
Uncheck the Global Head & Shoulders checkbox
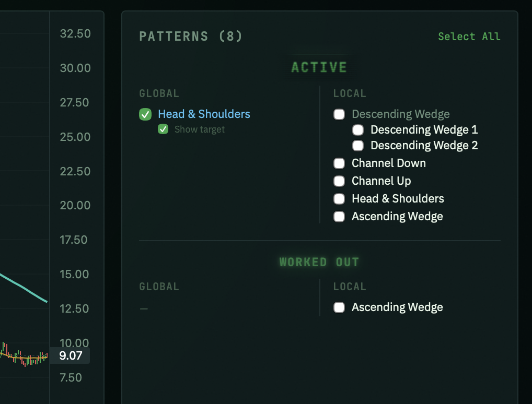pyautogui.click(x=145, y=114)
